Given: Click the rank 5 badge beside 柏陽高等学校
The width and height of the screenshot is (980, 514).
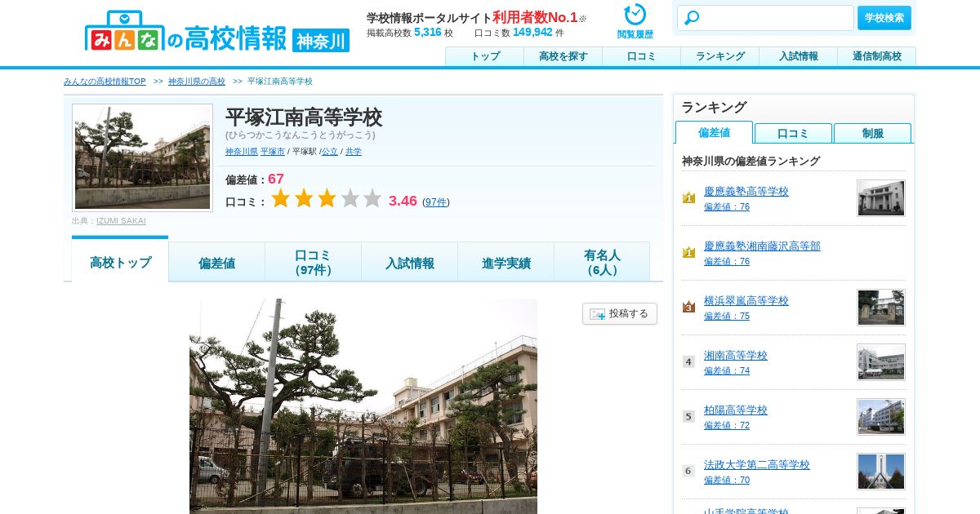Looking at the screenshot, I should (x=688, y=416).
